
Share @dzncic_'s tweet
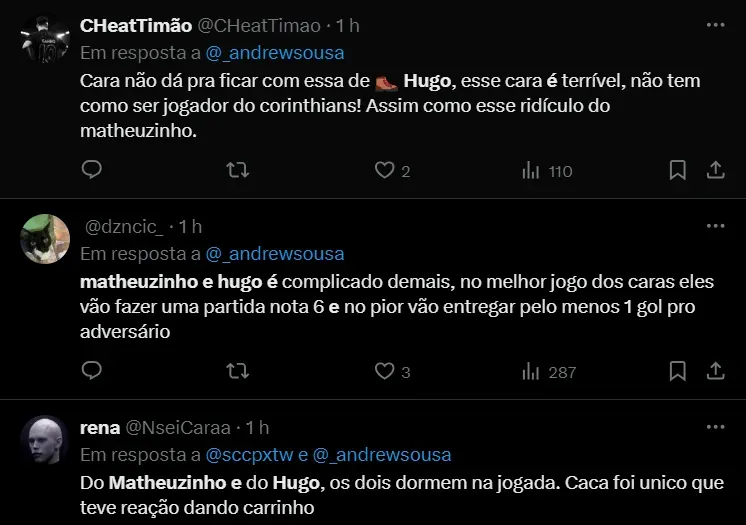tap(715, 372)
